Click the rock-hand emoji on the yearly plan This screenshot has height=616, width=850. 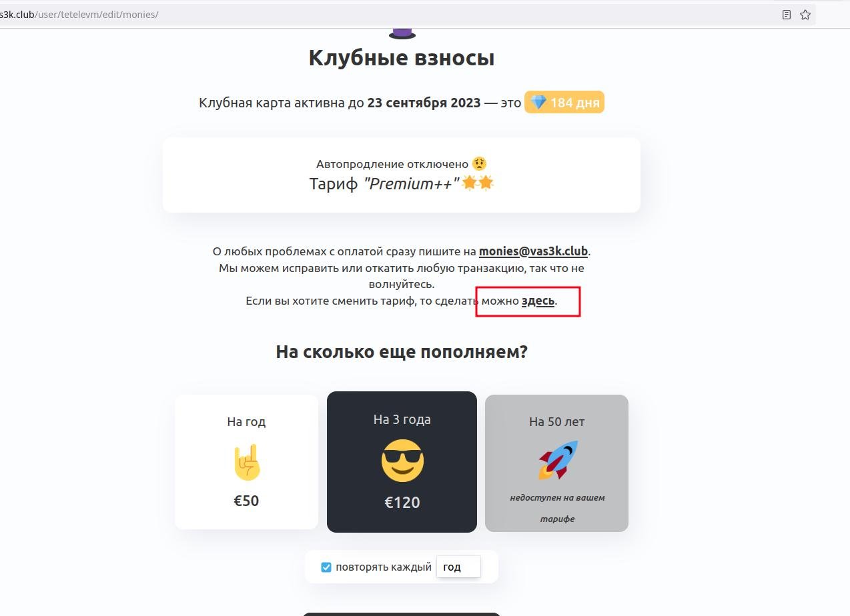click(x=246, y=462)
